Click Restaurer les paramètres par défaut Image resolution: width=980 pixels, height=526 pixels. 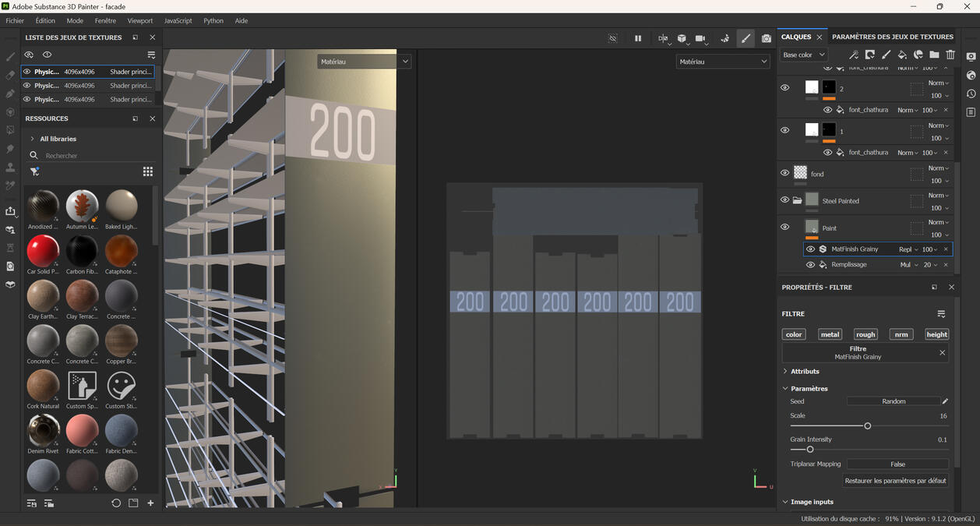(x=896, y=481)
